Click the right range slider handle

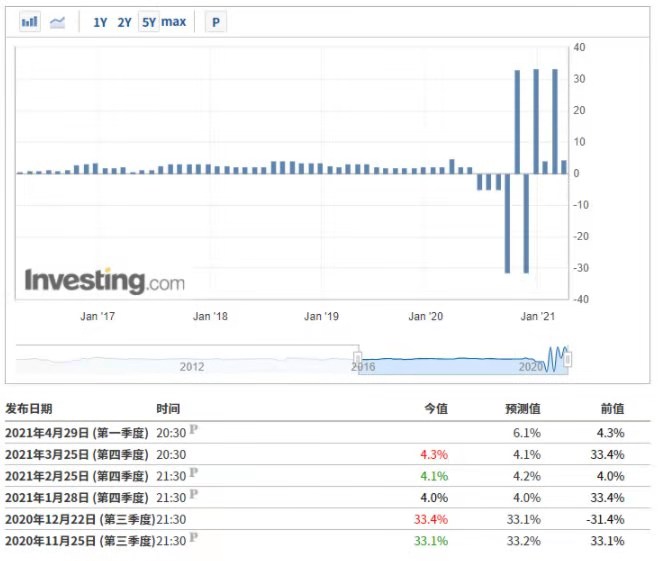[567, 360]
